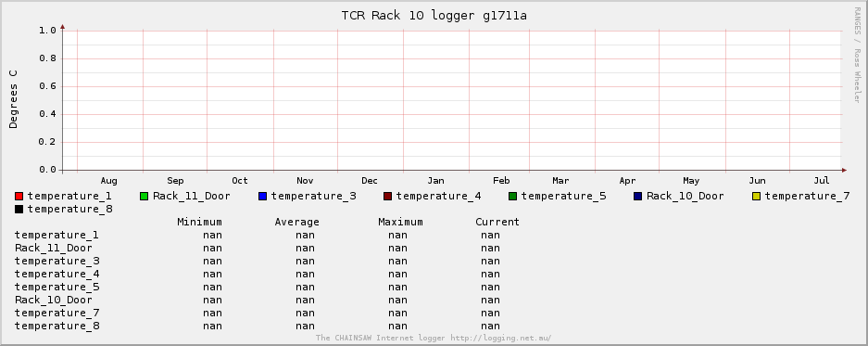Select the Rack_11_Door label in the legend
Screen dimensions: 868x346
192,196
